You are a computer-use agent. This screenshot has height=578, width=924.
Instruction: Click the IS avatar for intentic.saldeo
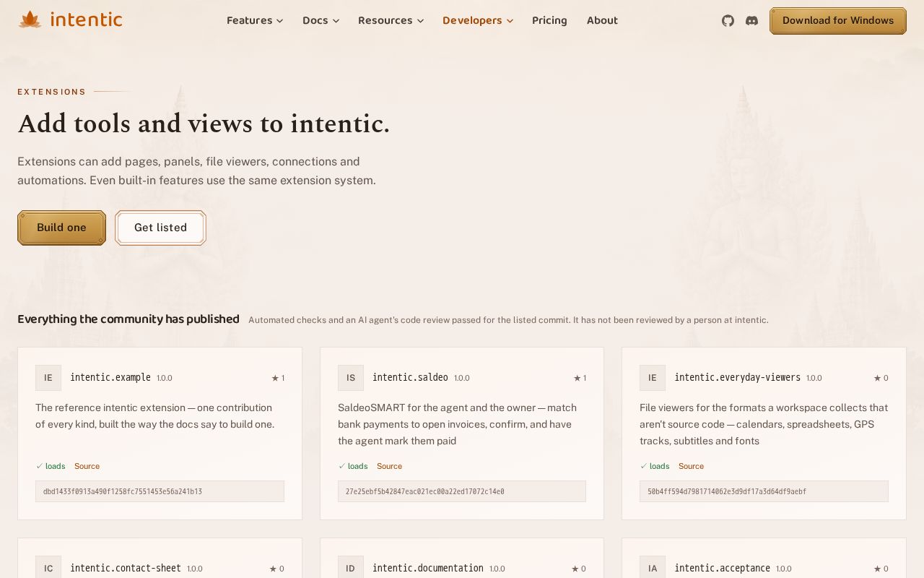coord(351,378)
